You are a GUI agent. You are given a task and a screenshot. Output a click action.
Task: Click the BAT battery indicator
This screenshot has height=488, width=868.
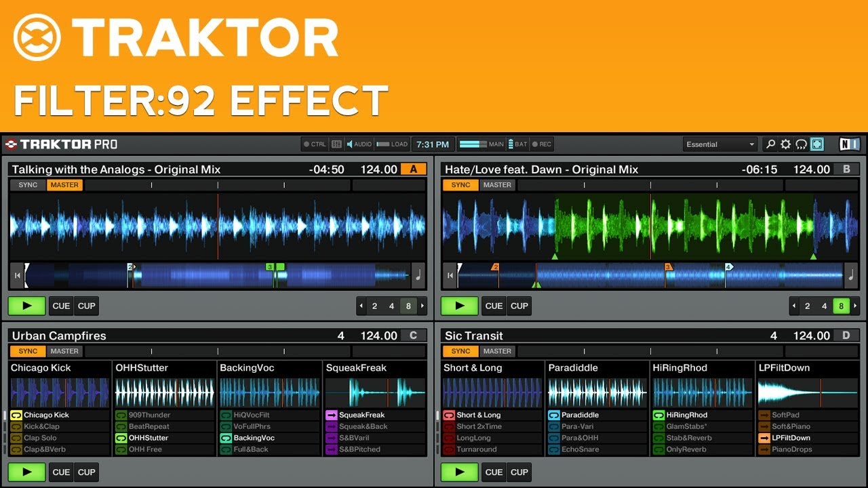click(x=518, y=144)
